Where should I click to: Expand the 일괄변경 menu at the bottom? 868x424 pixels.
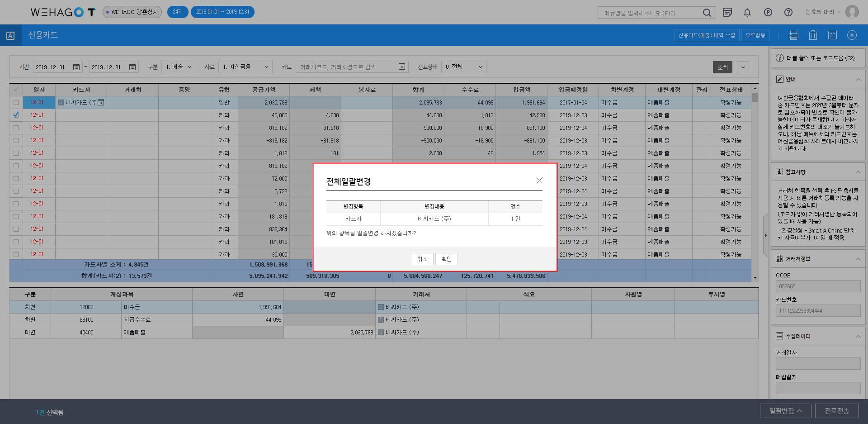coord(785,411)
